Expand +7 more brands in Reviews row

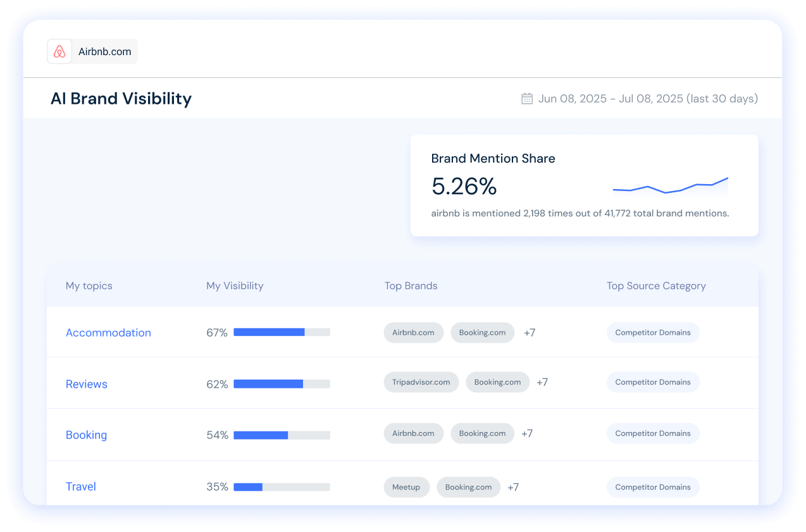(x=542, y=382)
